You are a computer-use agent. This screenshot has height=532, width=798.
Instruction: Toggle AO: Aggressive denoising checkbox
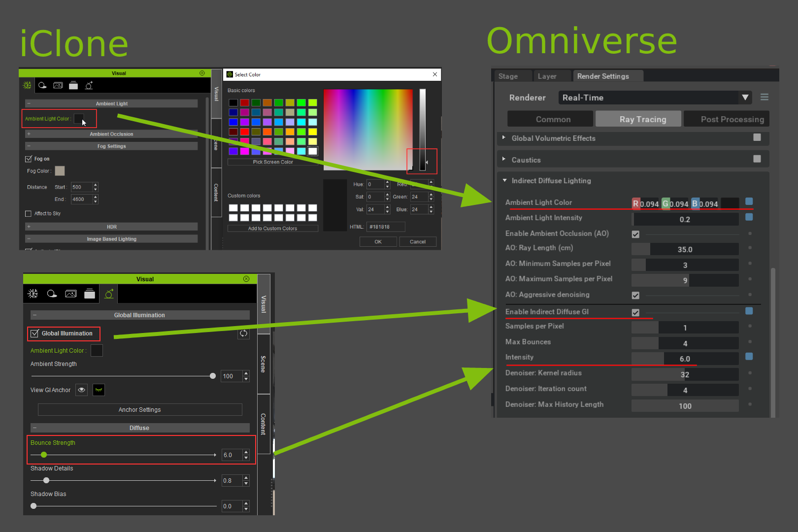(635, 295)
